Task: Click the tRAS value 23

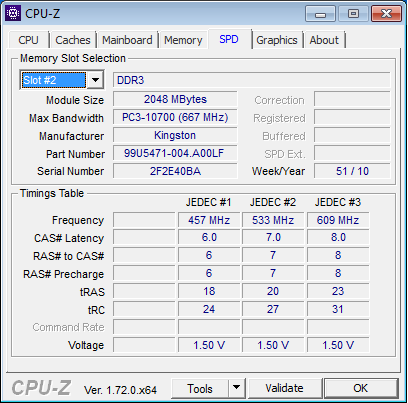Action: (338, 291)
